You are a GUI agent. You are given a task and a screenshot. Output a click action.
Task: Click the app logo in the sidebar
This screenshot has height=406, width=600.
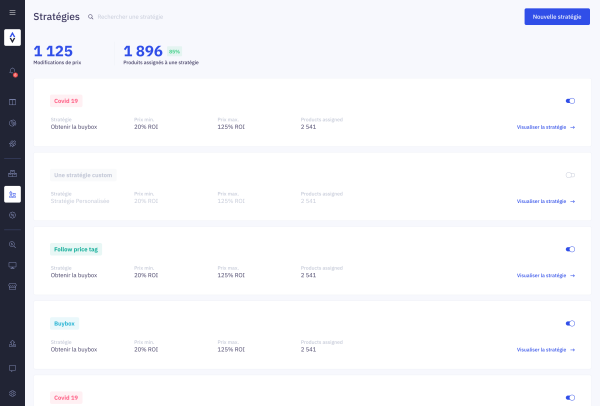coord(12,38)
